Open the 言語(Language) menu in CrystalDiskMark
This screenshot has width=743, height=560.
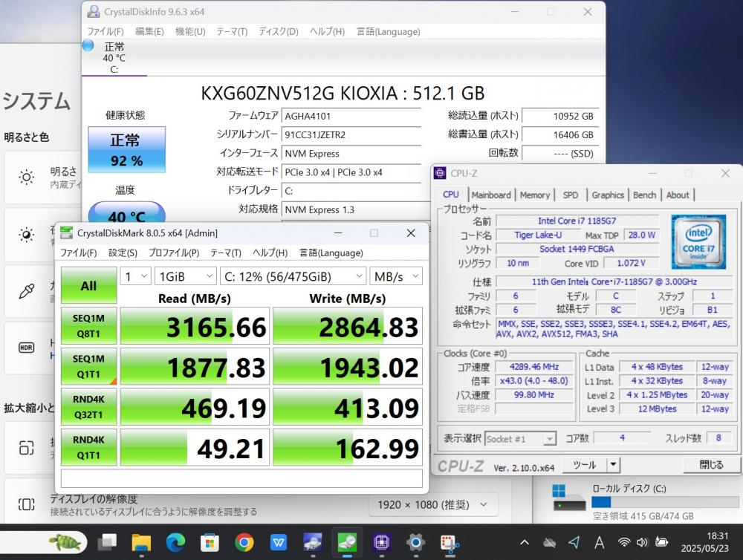point(331,253)
